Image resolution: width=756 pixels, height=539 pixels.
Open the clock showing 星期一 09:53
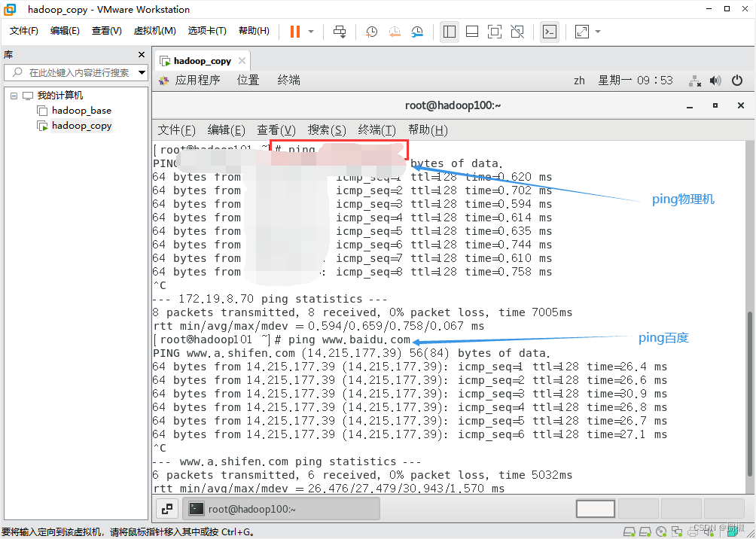tap(636, 80)
